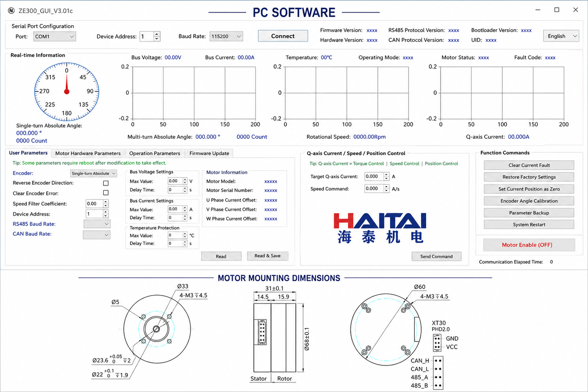Image resolution: width=588 pixels, height=392 pixels.
Task: Decrease Bus Voltage Max Value with the down arrow
Action: tap(185, 183)
